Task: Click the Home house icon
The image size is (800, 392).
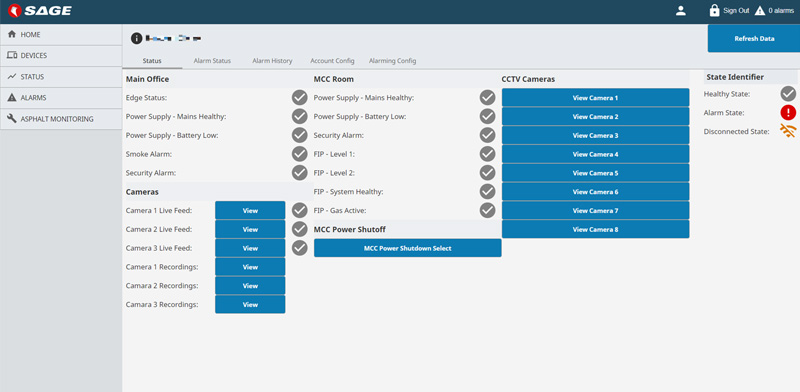Action: 12,35
